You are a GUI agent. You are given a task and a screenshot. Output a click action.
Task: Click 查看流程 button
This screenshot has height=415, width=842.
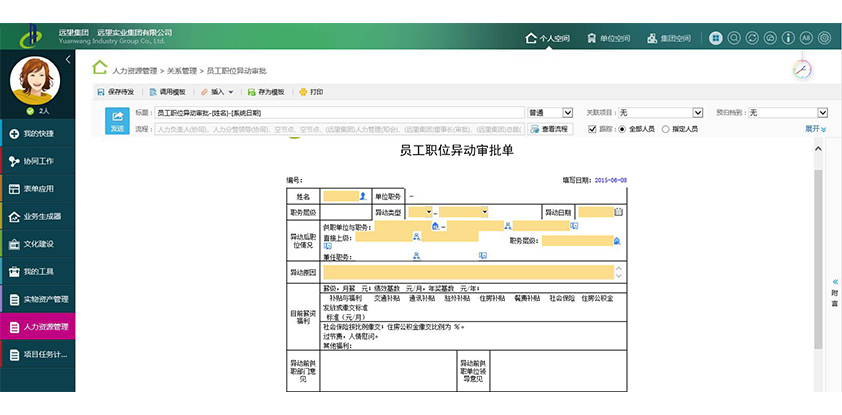tap(550, 129)
